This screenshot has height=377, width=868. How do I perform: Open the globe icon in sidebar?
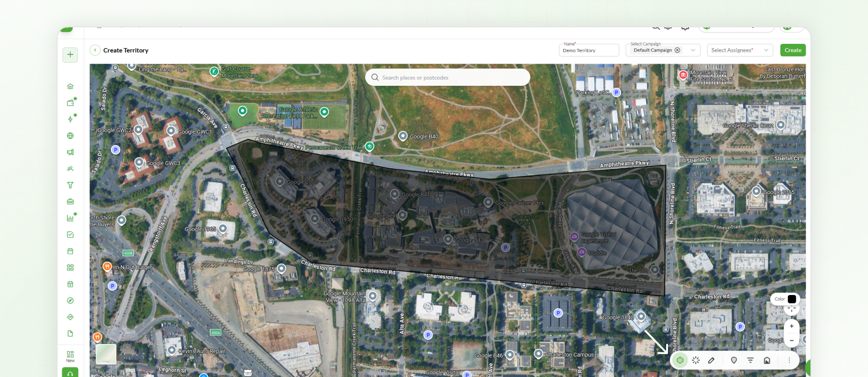click(70, 136)
